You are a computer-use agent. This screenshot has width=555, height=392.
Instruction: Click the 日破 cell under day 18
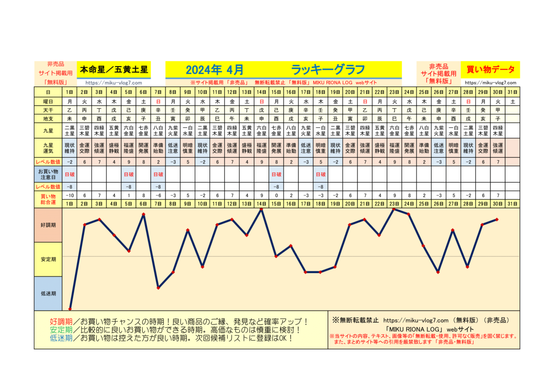320,175
